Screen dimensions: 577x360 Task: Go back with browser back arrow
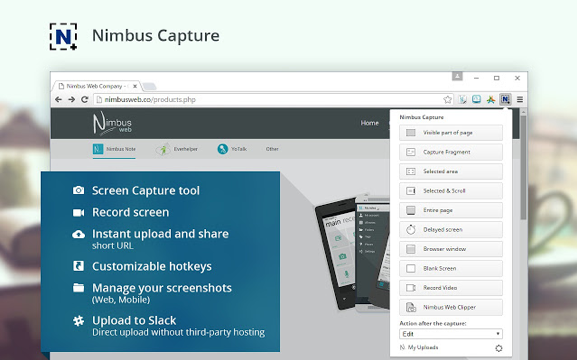[x=59, y=99]
